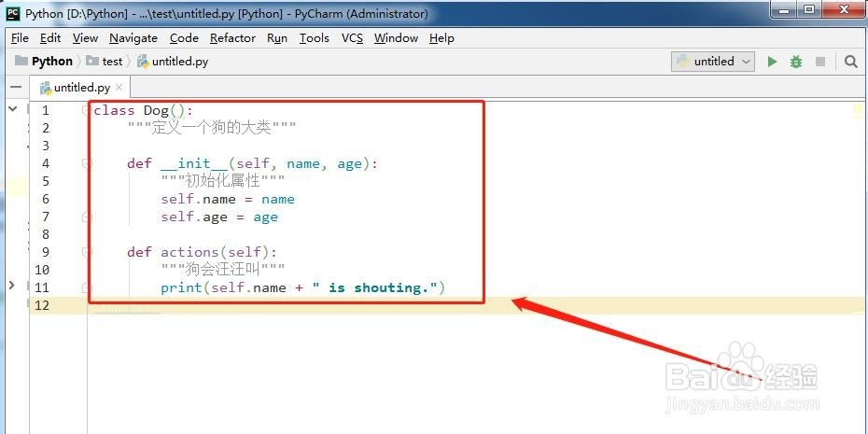Click the actions method name on line 9

190,252
